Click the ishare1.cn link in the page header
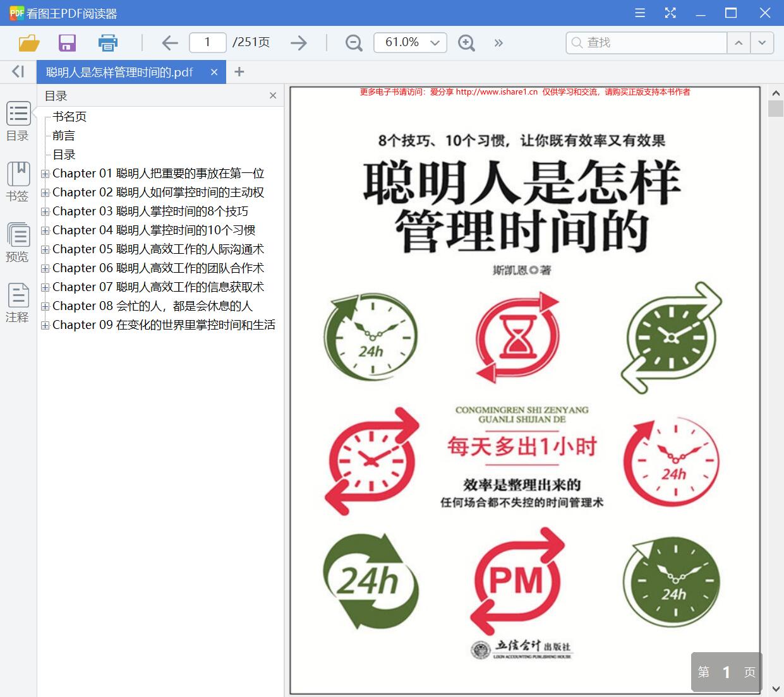The width and height of the screenshot is (784, 697). tap(497, 92)
